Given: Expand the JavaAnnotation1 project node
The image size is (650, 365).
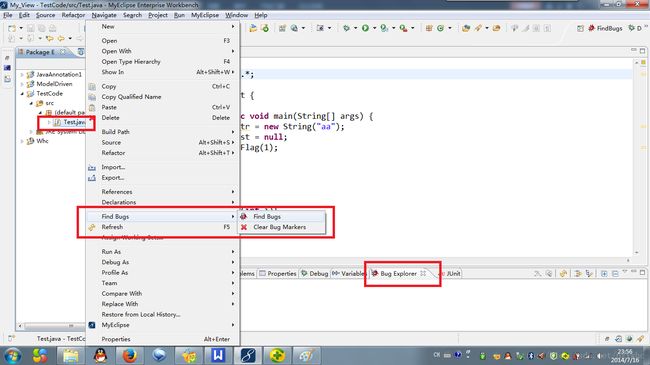Looking at the screenshot, I should 22,74.
